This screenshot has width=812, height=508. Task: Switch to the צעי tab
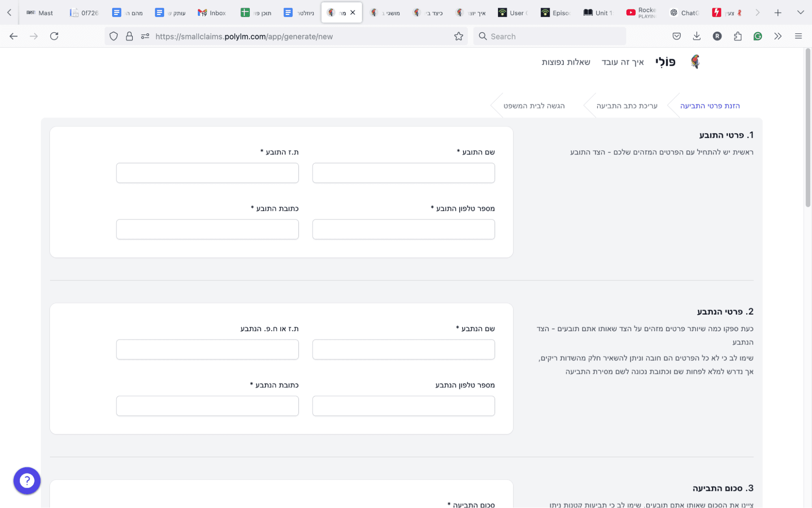tap(727, 13)
